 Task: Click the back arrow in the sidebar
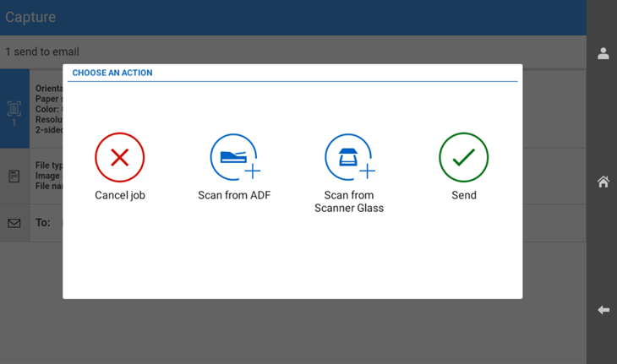pos(603,310)
